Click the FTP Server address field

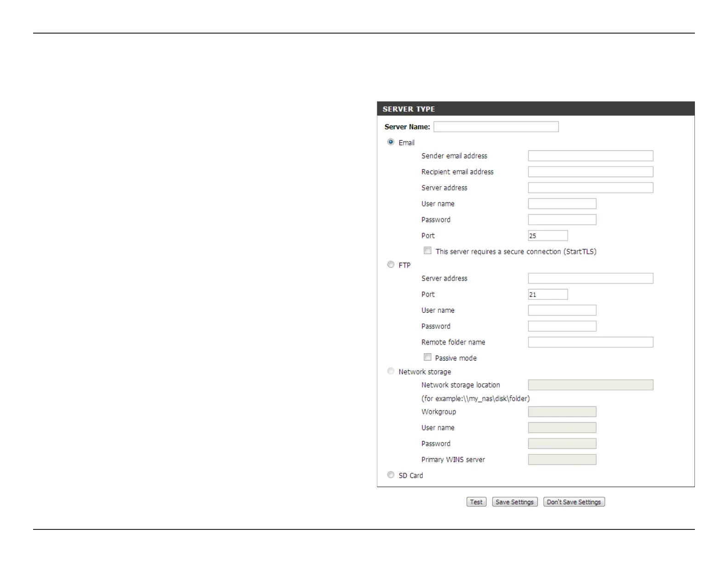[x=591, y=278]
